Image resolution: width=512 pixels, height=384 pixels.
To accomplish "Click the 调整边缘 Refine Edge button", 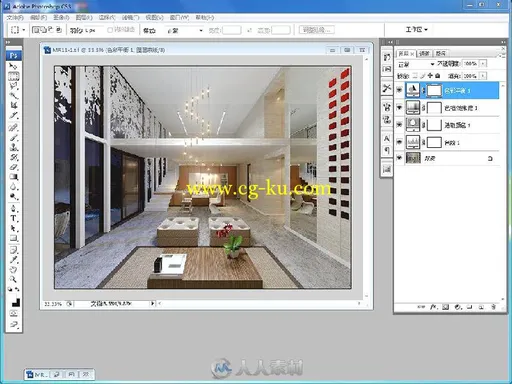I will pyautogui.click(x=317, y=30).
